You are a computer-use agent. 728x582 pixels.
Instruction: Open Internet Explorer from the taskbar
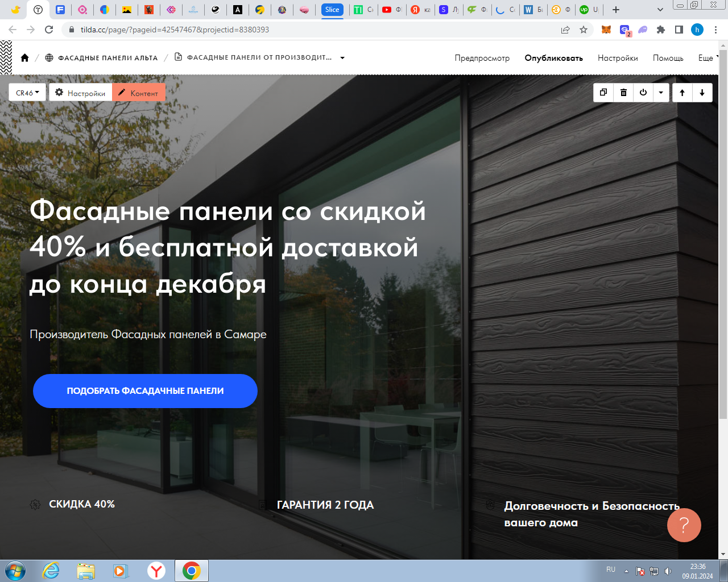click(x=51, y=571)
